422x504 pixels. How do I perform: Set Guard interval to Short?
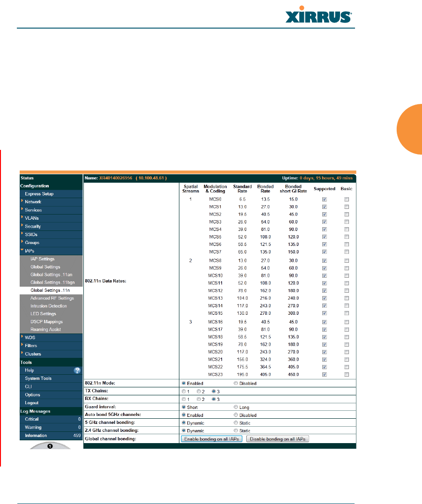(184, 407)
